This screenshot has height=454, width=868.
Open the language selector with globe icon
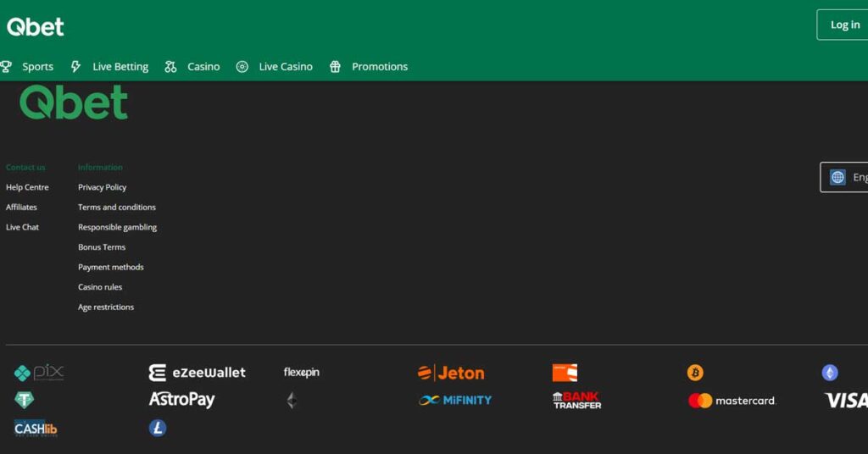pyautogui.click(x=843, y=178)
